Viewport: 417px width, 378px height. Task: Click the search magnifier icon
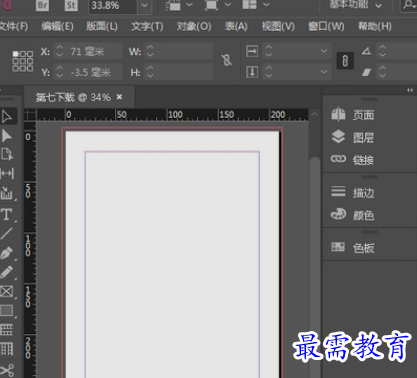click(408, 4)
